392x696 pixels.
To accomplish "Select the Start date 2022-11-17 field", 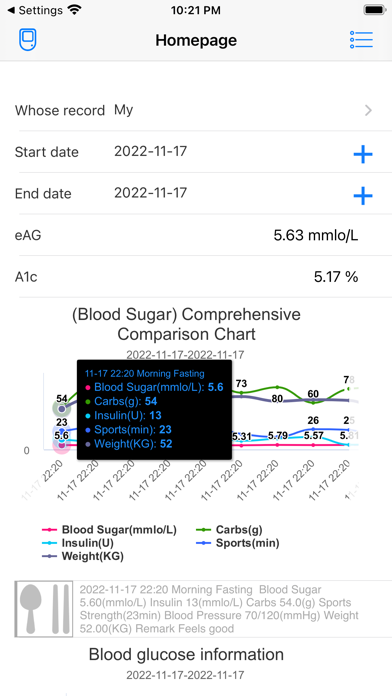I will pos(150,151).
